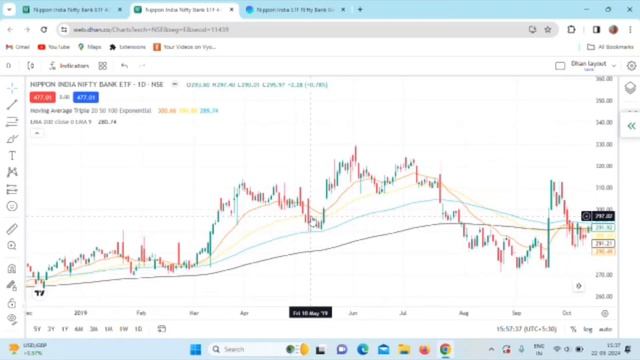Open the Fibonacci retracement tools
This screenshot has height=360, width=640.
pos(12,122)
